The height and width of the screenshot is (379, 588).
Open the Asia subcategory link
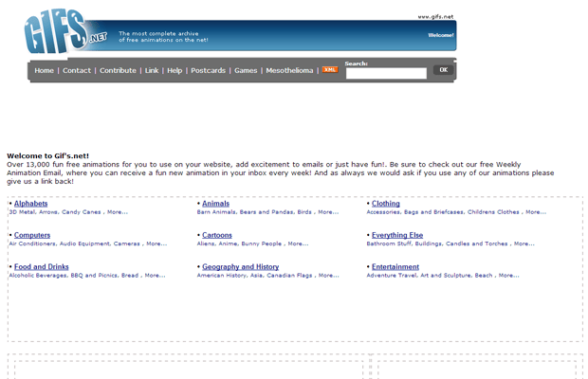[256, 276]
